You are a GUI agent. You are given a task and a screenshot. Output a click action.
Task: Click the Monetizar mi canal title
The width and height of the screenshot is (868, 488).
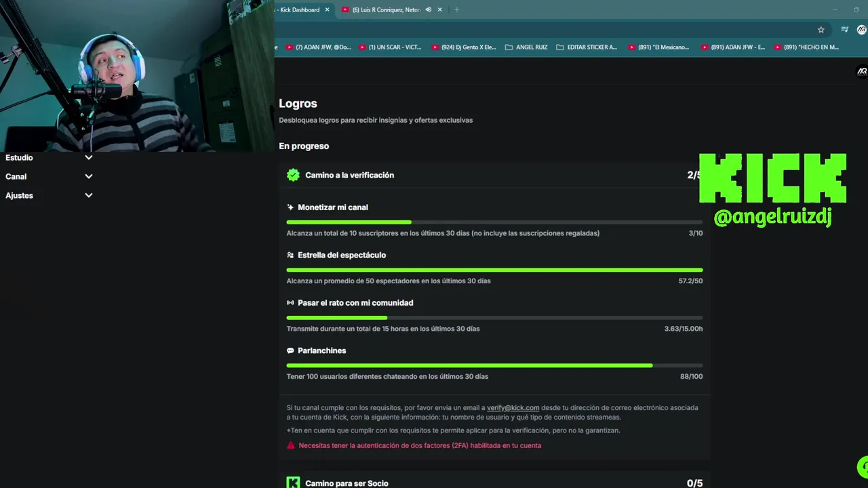pyautogui.click(x=333, y=207)
